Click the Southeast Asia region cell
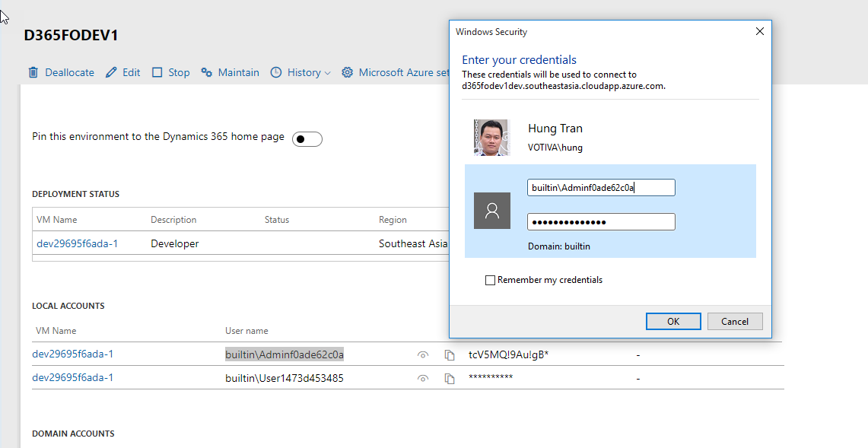Viewport: 868px width, 448px height. 413,243
